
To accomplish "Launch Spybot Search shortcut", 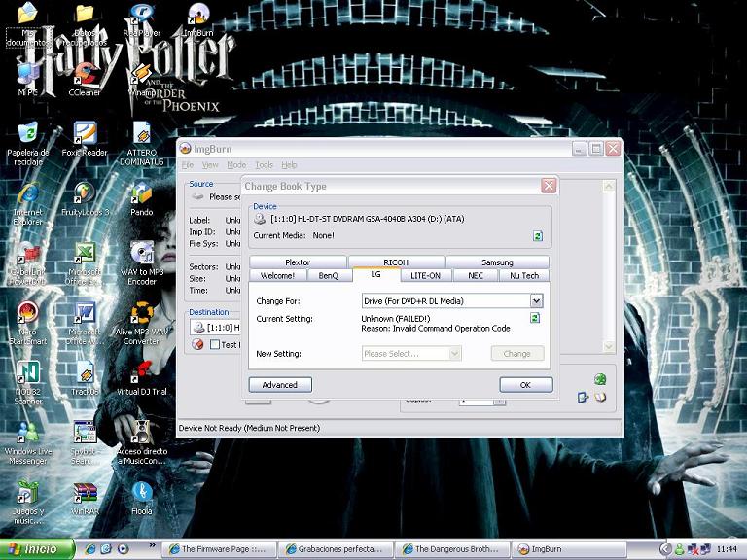I will pyautogui.click(x=85, y=443).
